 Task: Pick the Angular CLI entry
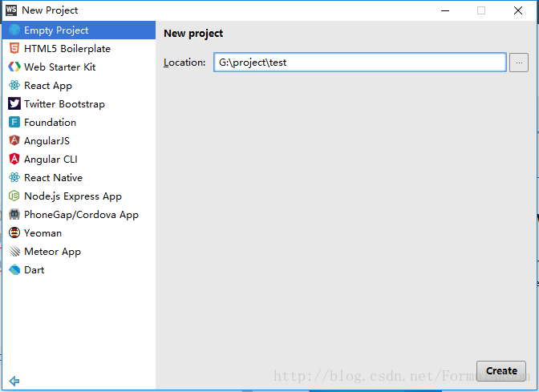click(x=79, y=159)
